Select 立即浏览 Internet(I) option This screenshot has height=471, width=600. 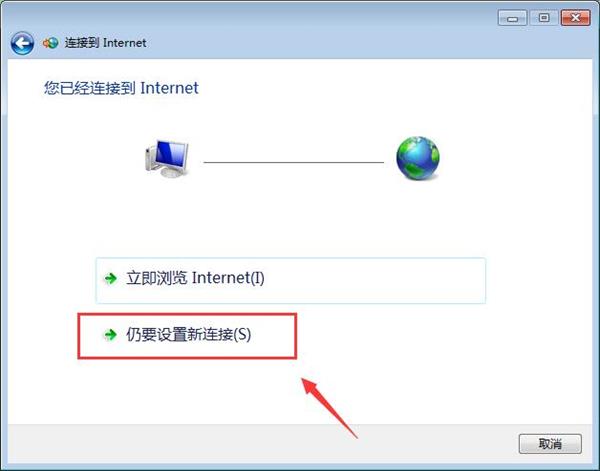click(291, 280)
